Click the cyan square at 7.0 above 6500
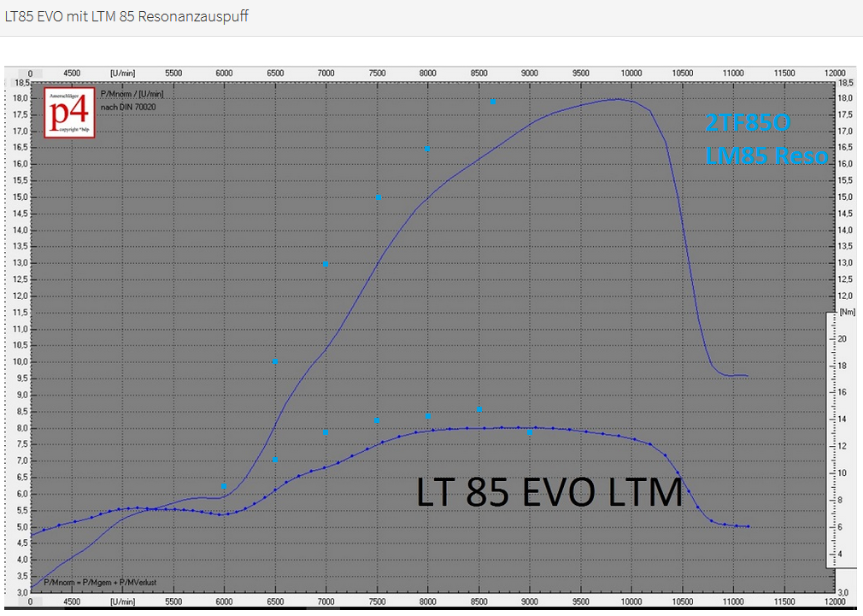This screenshot has width=863, height=616. 275,460
